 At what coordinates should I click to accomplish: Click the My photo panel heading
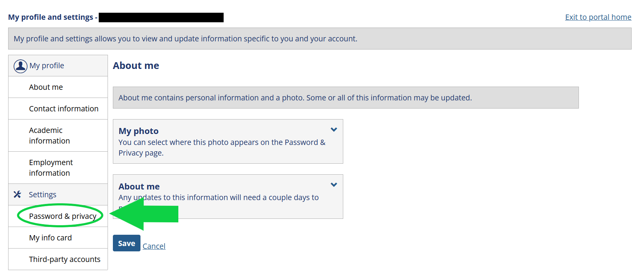138,131
